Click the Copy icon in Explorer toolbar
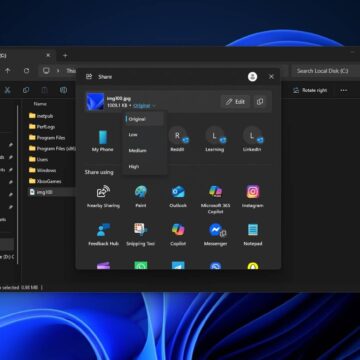This screenshot has height=360, width=360. coord(26,90)
